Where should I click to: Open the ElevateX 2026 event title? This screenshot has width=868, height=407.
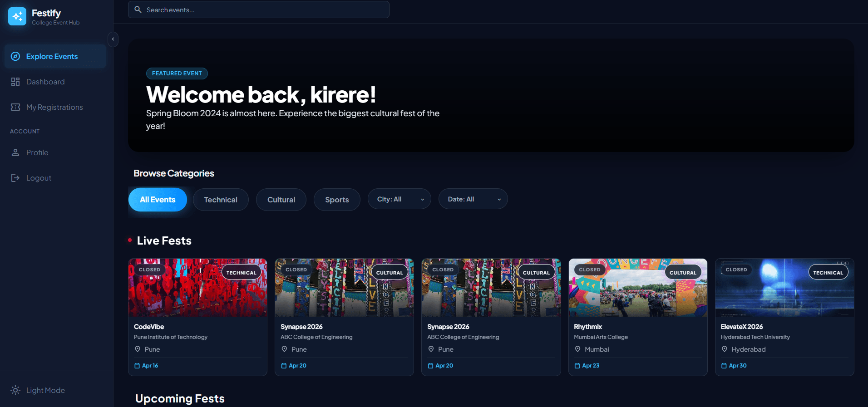742,327
